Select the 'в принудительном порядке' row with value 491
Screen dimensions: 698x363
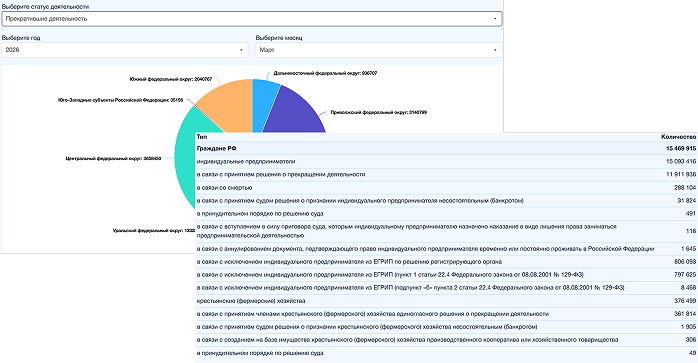[x=446, y=213]
